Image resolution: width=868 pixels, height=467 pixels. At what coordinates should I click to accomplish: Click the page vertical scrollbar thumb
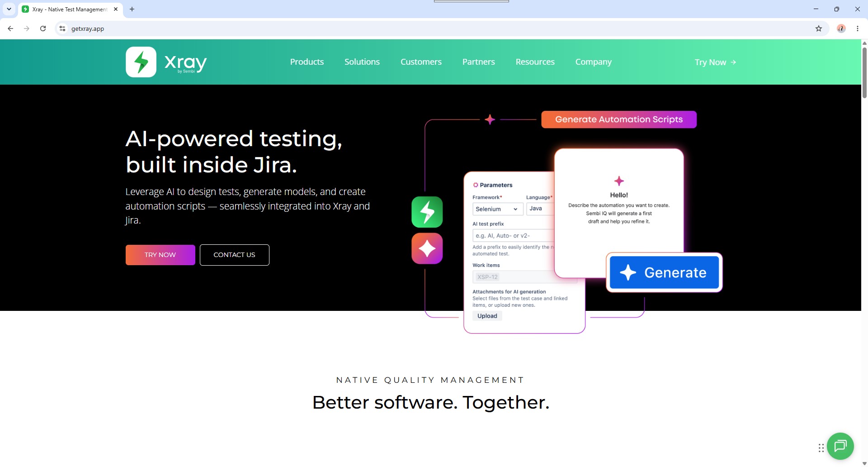coord(864,72)
